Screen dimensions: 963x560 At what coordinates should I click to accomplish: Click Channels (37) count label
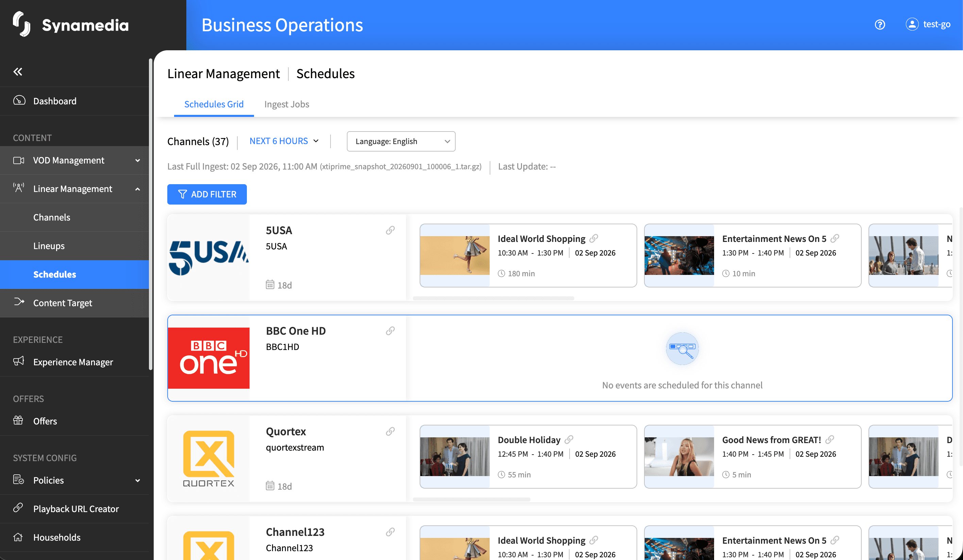click(x=198, y=141)
